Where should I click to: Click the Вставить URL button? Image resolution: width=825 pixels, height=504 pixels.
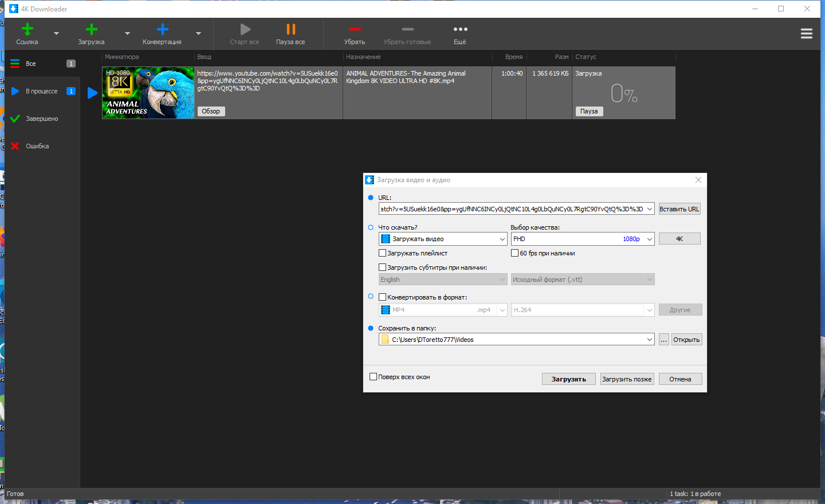coord(679,209)
